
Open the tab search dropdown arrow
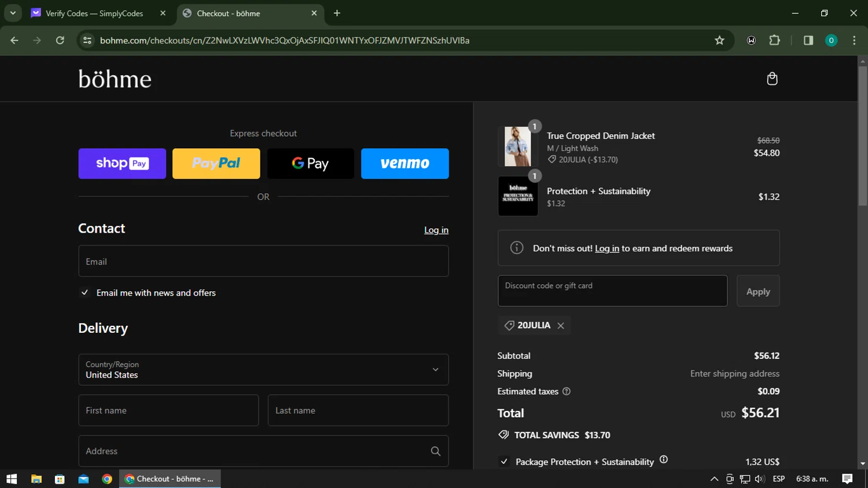click(x=13, y=13)
